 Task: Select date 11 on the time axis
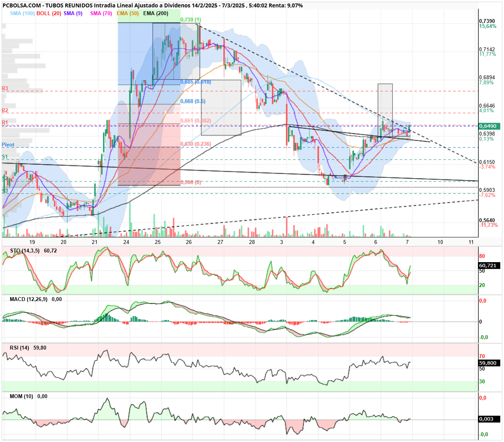[471, 242]
